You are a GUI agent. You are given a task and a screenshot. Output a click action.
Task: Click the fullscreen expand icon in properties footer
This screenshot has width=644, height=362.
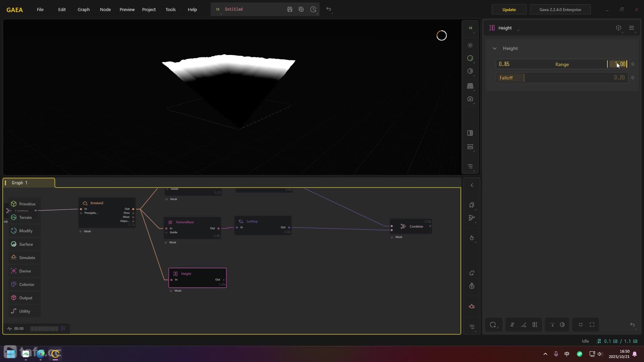[592, 325]
